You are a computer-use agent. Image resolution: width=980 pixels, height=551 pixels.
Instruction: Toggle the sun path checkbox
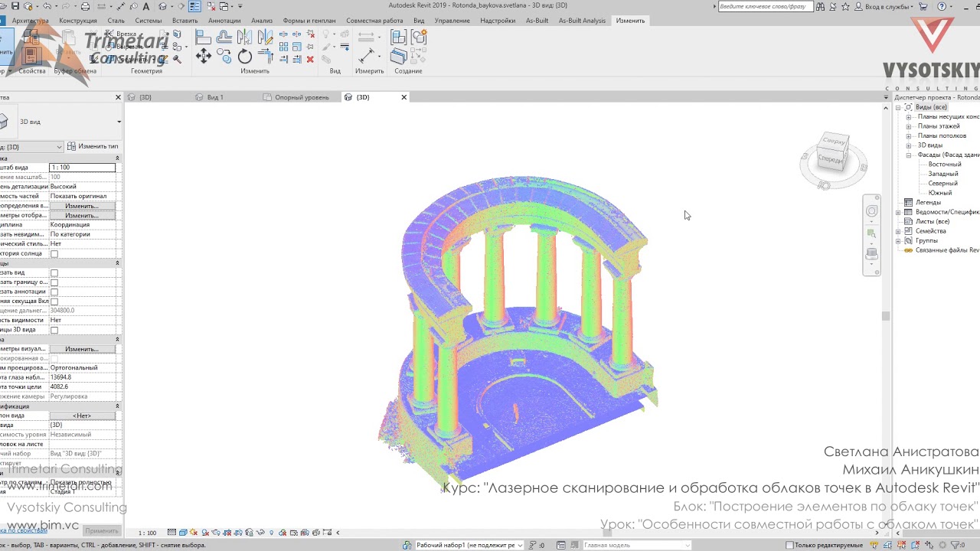[54, 254]
